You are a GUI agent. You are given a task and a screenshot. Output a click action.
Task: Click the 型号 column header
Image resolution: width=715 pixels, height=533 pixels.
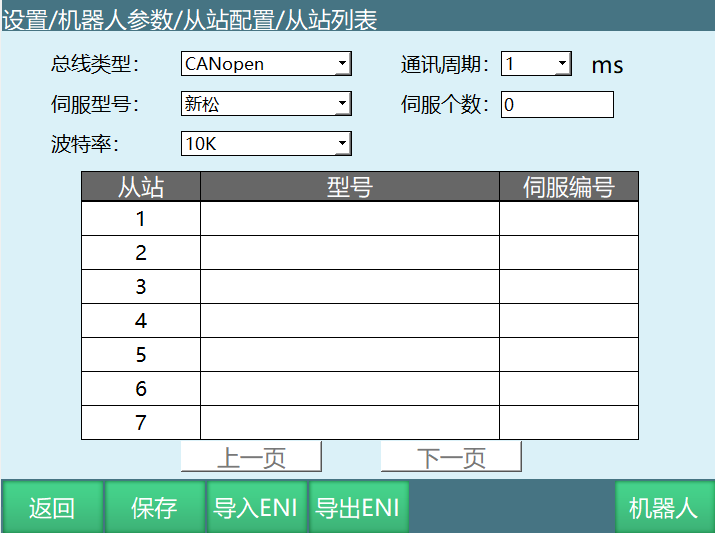[x=350, y=187]
